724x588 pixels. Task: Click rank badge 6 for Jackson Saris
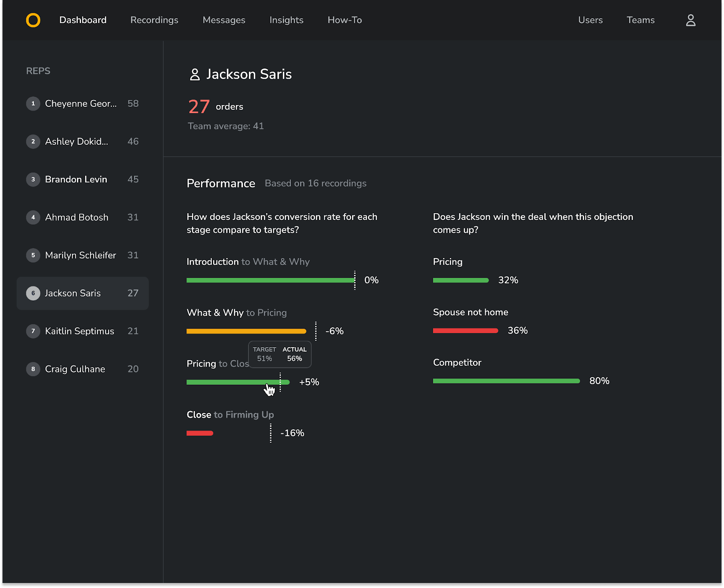33,293
